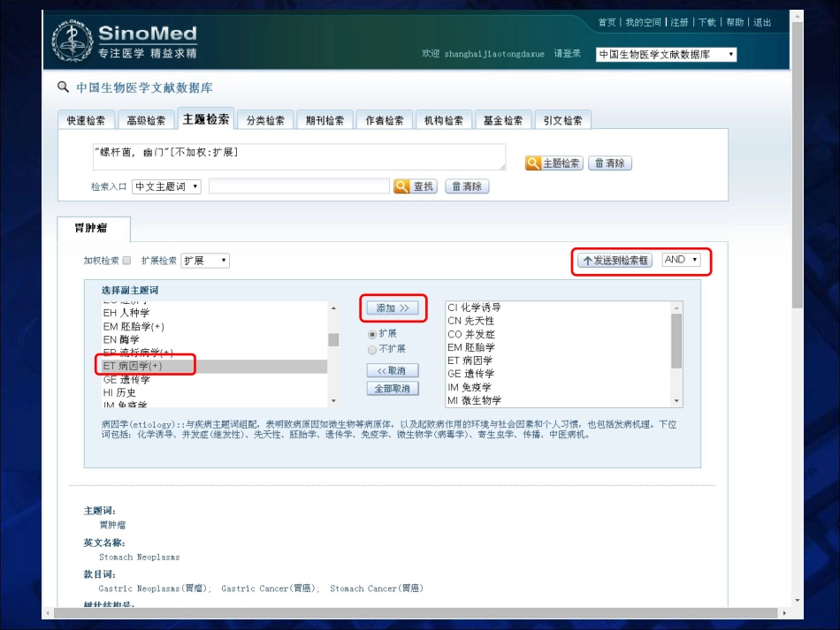840x630 pixels.
Task: Select the 胃肿瘤 result tab
Action: [93, 229]
